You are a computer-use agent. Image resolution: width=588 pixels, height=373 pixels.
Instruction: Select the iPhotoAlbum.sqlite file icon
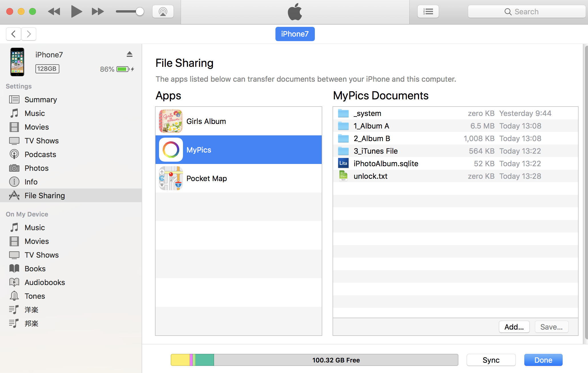(343, 163)
